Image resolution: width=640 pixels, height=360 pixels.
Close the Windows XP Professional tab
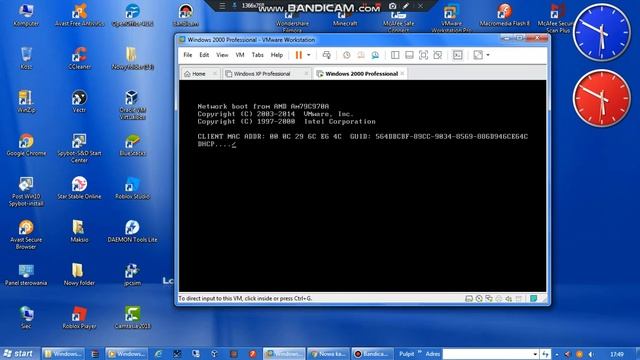(306, 73)
